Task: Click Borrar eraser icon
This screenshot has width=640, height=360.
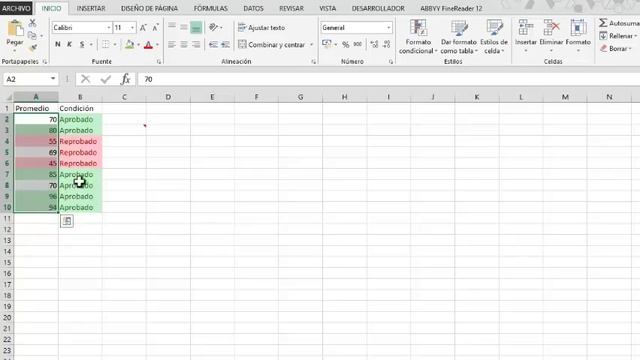Action: point(603,49)
